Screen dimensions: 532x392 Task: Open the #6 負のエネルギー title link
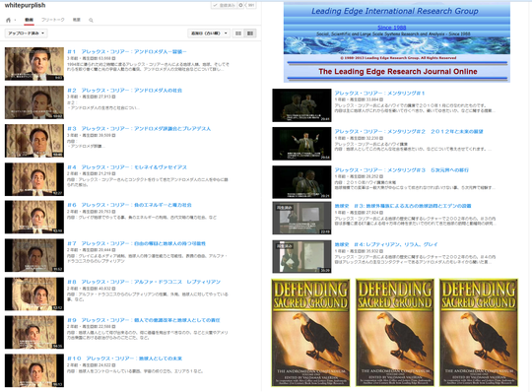pos(129,205)
